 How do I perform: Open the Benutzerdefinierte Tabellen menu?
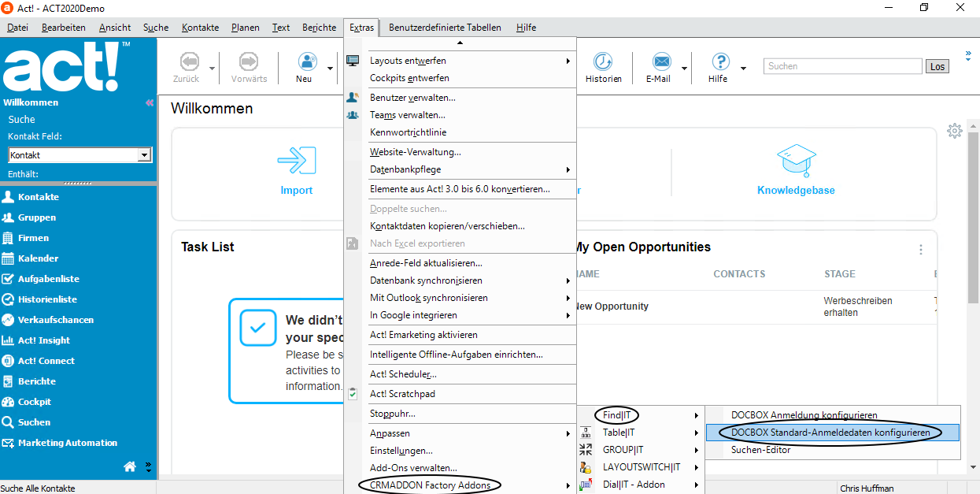tap(445, 27)
